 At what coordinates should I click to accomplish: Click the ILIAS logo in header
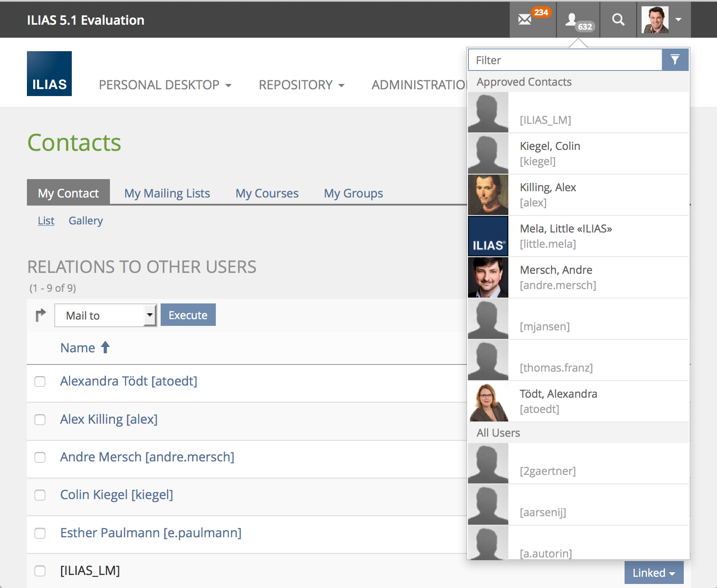(x=49, y=74)
